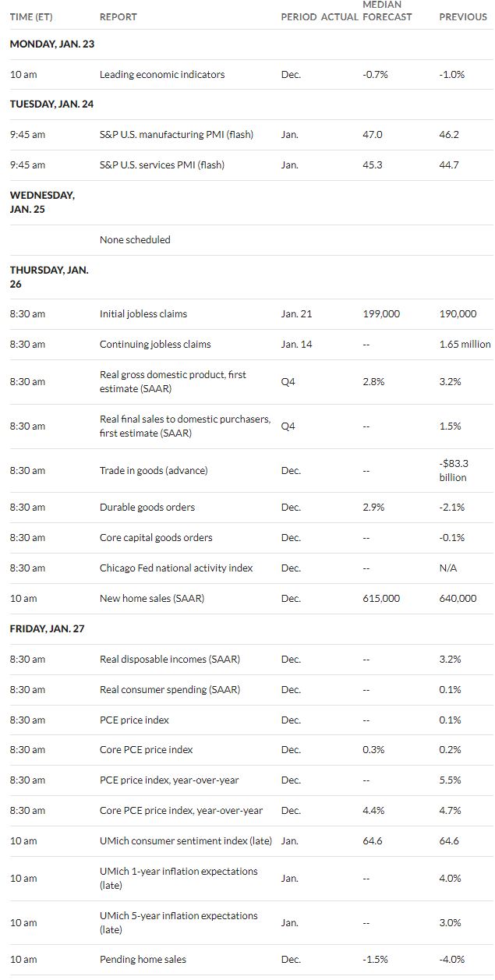
Task: Click Real disposable incomes (SAAR) entry
Action: click(170, 659)
